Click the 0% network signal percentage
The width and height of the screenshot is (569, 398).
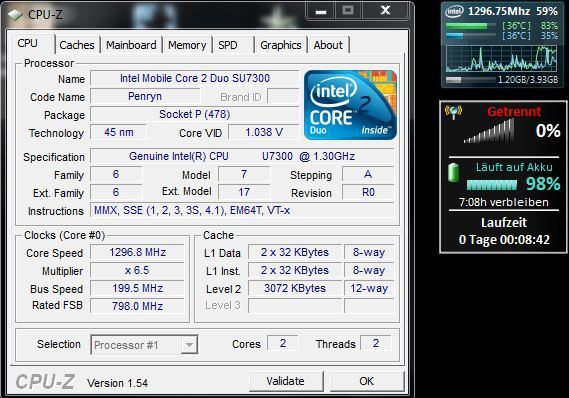pos(548,131)
